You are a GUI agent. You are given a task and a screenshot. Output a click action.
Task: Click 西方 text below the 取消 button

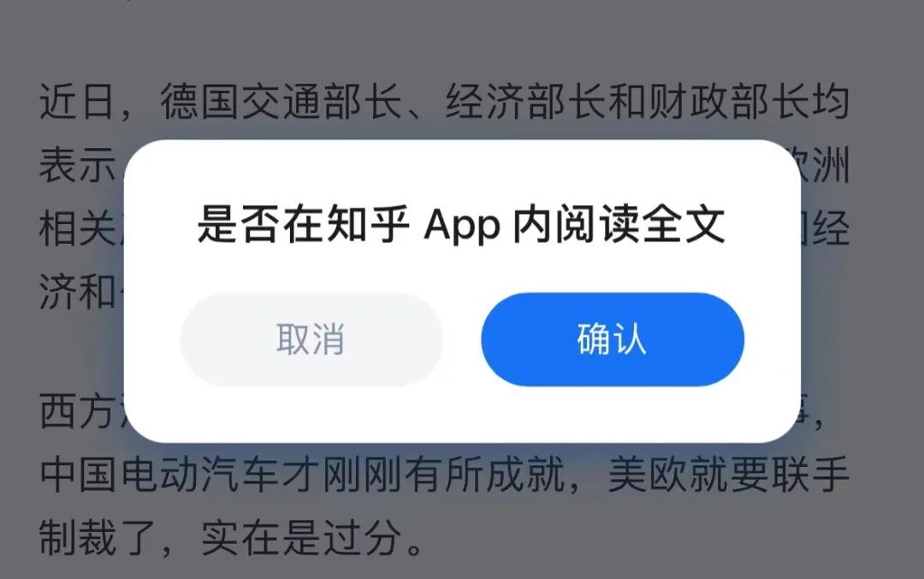click(x=78, y=411)
